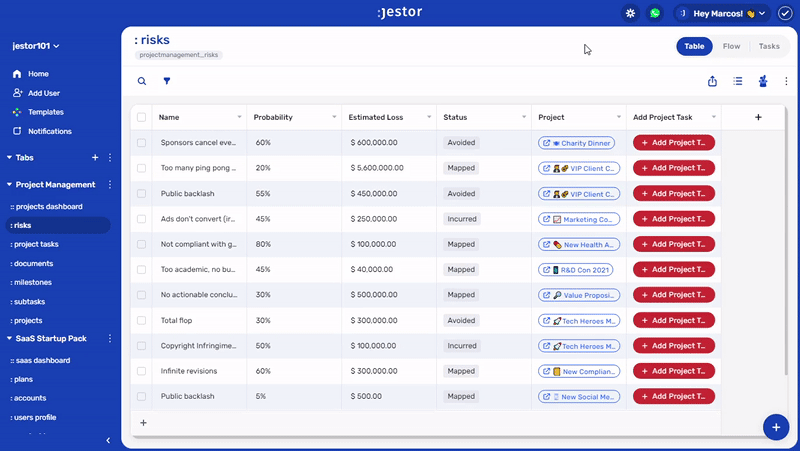Click the share/export icon in toolbar
This screenshot has height=451, width=800.
click(712, 81)
